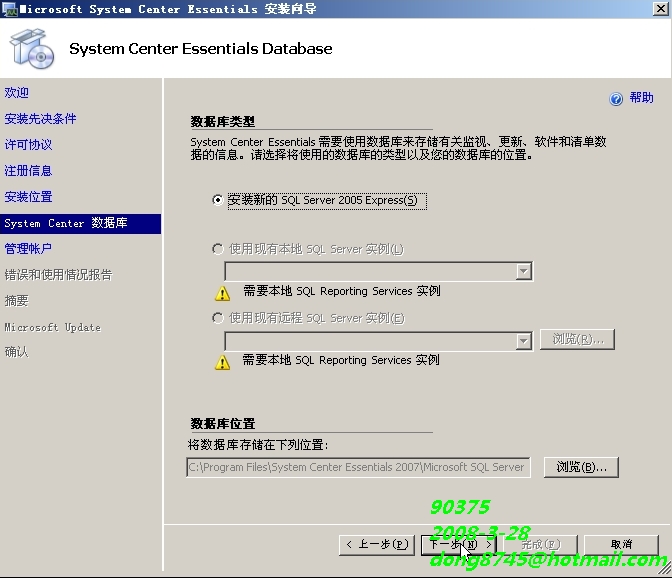Select use existing local SQL Server instance
Viewport: 672px width, 578px height.
(218, 249)
